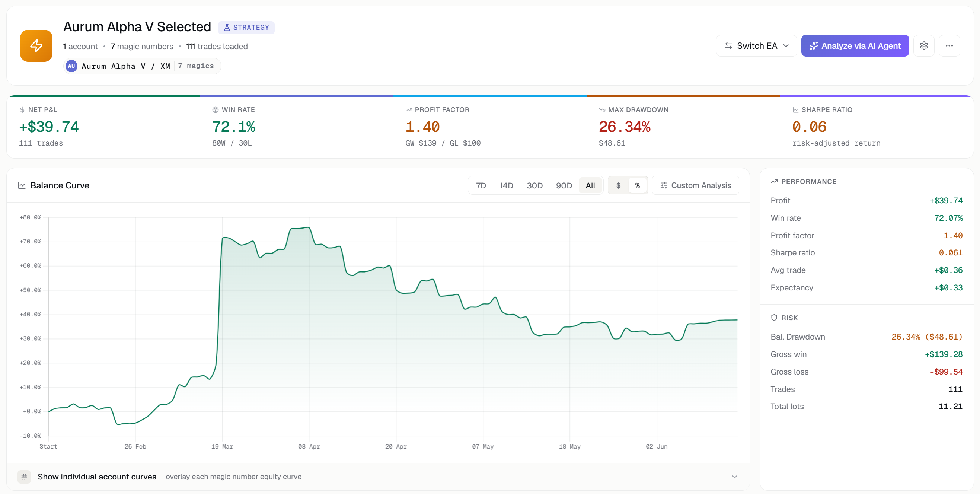Click Analyze via AI Agent button
Image resolution: width=980 pixels, height=494 pixels.
coord(855,46)
